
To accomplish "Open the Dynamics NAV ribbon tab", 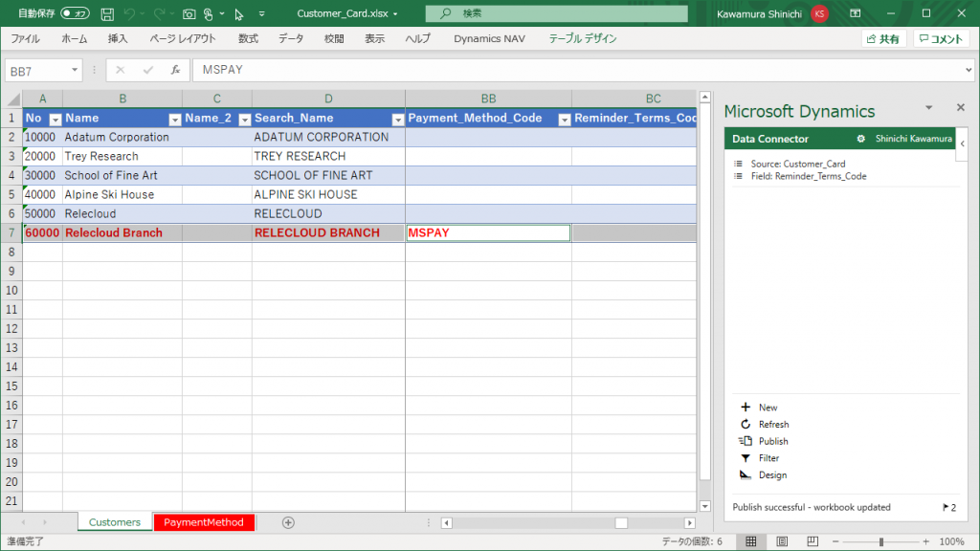I will (489, 38).
